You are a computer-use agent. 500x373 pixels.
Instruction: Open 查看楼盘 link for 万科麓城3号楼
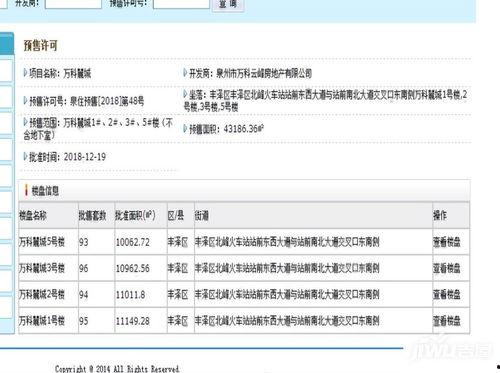pos(447,268)
